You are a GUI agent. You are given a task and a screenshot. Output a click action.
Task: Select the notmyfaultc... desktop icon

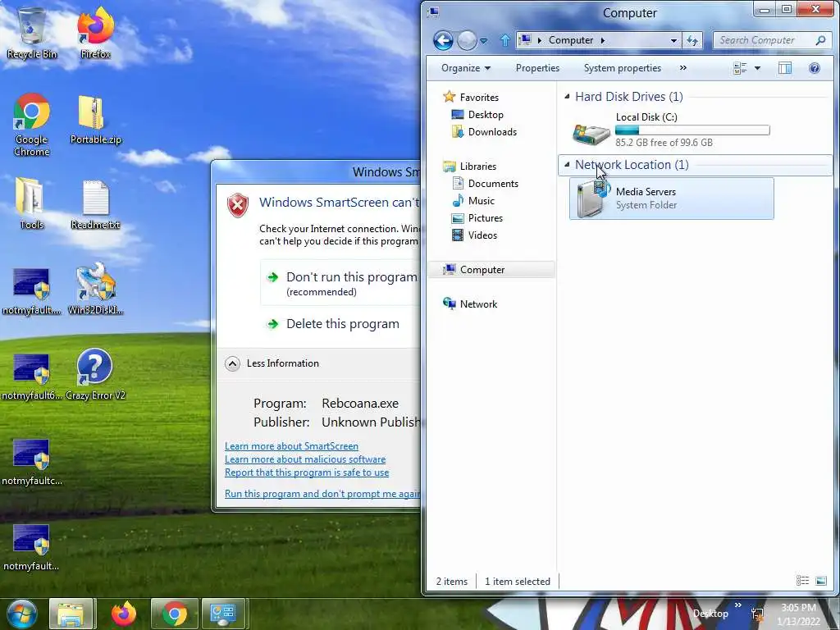click(x=32, y=463)
